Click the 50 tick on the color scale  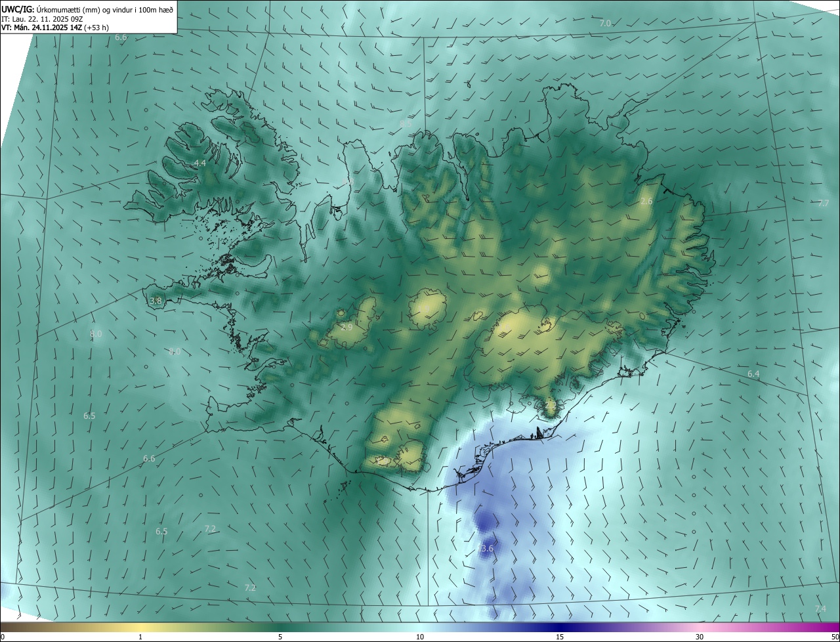(834, 637)
